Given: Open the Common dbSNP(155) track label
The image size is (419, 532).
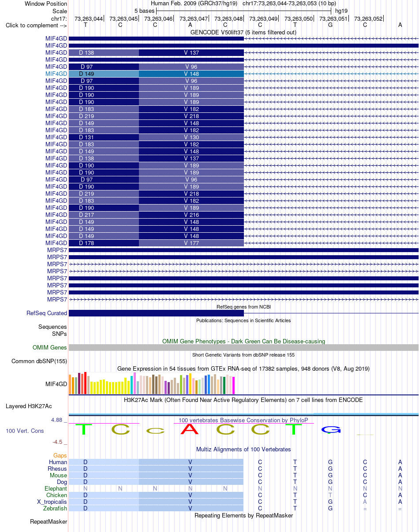Looking at the screenshot, I should pos(39,361).
